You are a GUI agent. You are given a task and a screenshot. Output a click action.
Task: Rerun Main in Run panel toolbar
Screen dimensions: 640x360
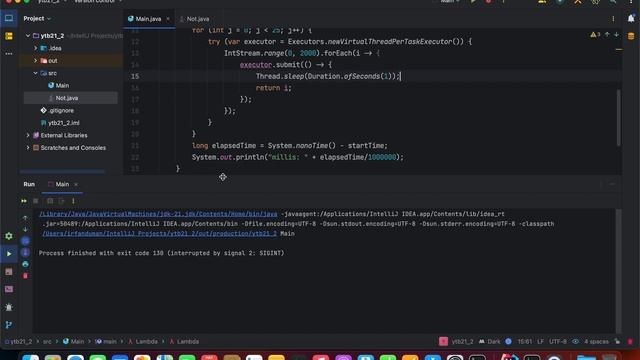tap(24, 201)
